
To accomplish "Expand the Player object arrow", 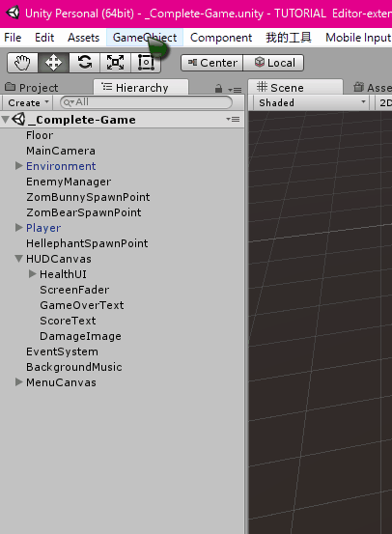I will point(19,228).
